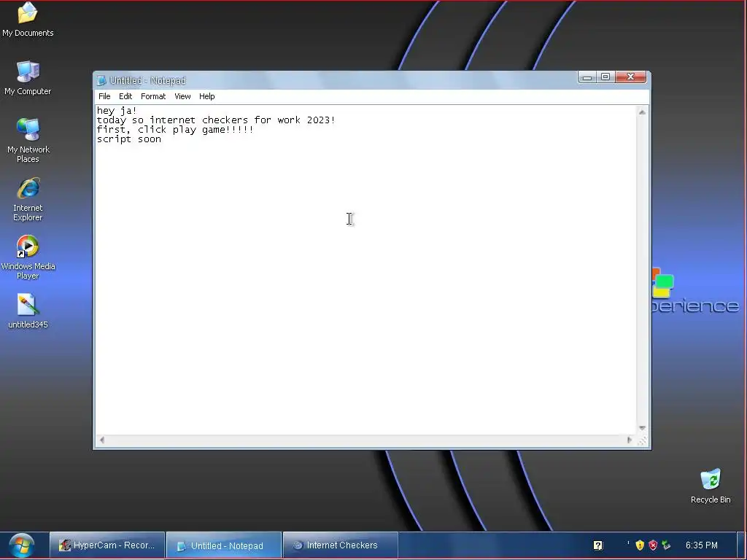Click the red shield tray icon

(x=653, y=545)
